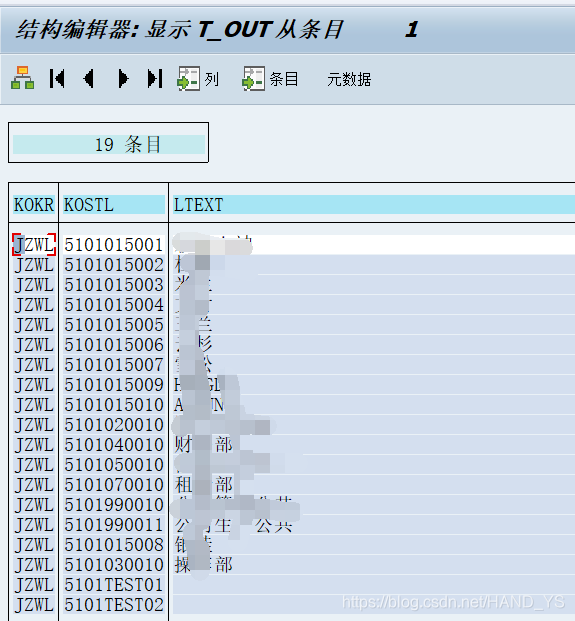Go to next entry arrow
Viewport: 575px width, 621px height.
(x=123, y=78)
